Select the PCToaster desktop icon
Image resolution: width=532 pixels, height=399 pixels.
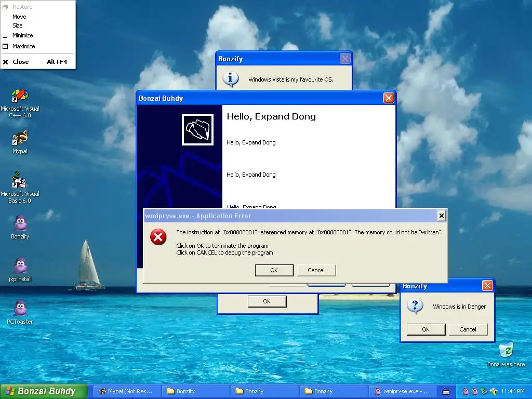(20, 312)
